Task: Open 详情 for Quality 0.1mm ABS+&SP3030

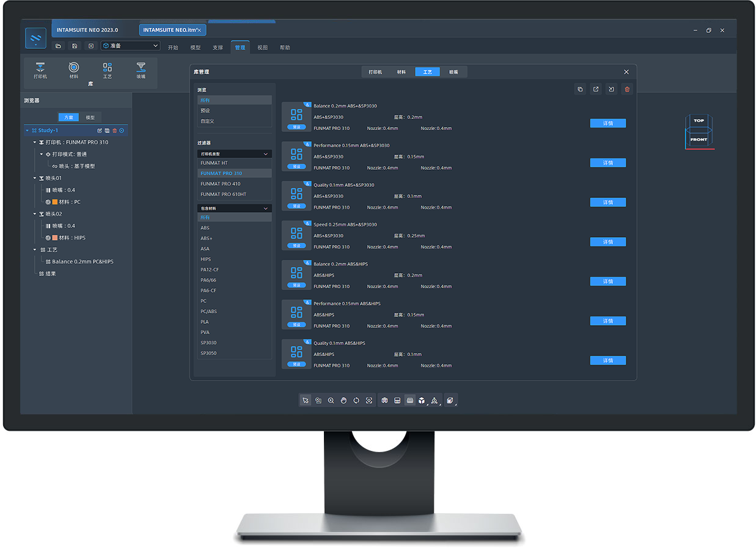Action: pyautogui.click(x=608, y=202)
